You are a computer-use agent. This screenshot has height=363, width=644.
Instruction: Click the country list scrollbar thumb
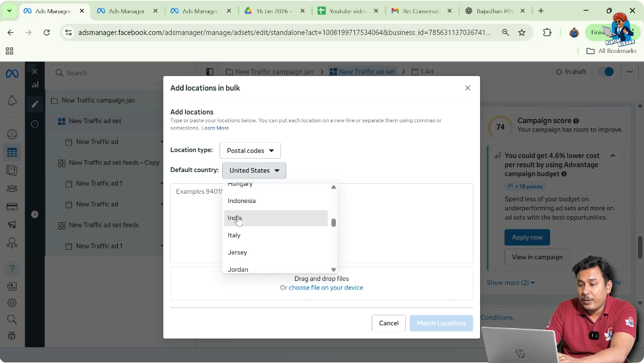click(x=333, y=223)
